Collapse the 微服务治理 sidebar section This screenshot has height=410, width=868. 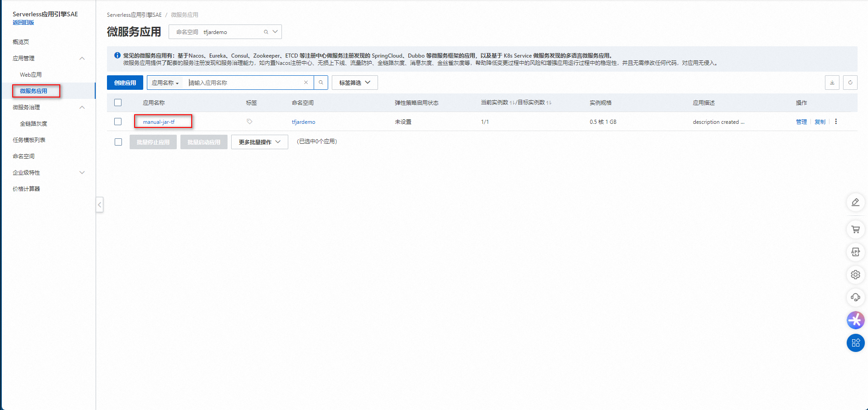click(x=82, y=107)
